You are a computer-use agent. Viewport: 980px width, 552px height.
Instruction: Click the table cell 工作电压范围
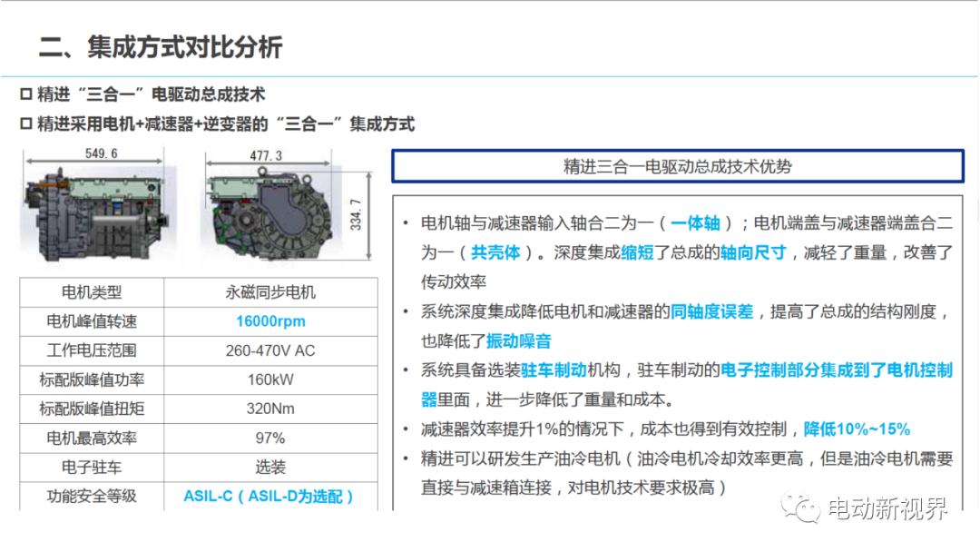(92, 350)
